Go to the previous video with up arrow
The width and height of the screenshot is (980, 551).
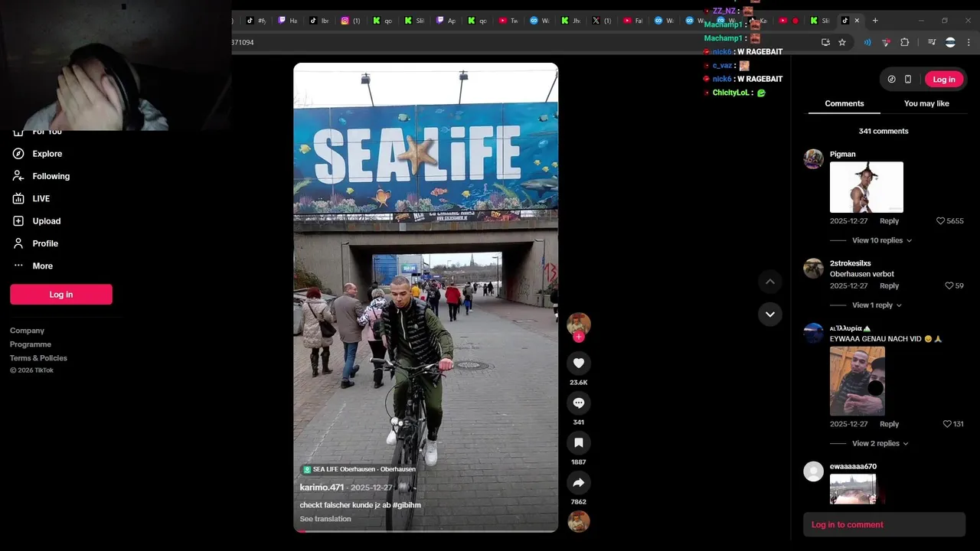tap(770, 282)
